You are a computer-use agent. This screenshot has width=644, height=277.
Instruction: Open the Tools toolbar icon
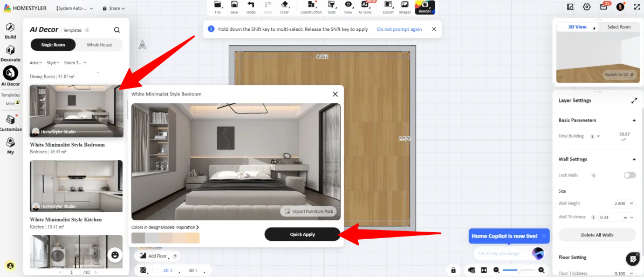332,4
